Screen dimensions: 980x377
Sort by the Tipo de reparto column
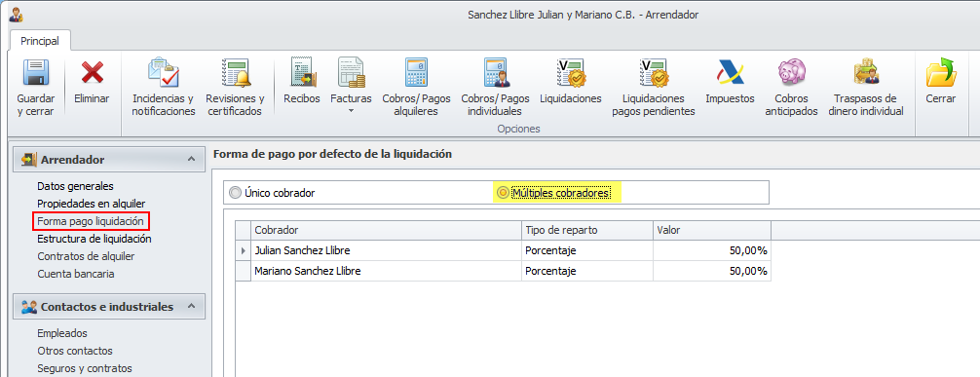point(586,230)
